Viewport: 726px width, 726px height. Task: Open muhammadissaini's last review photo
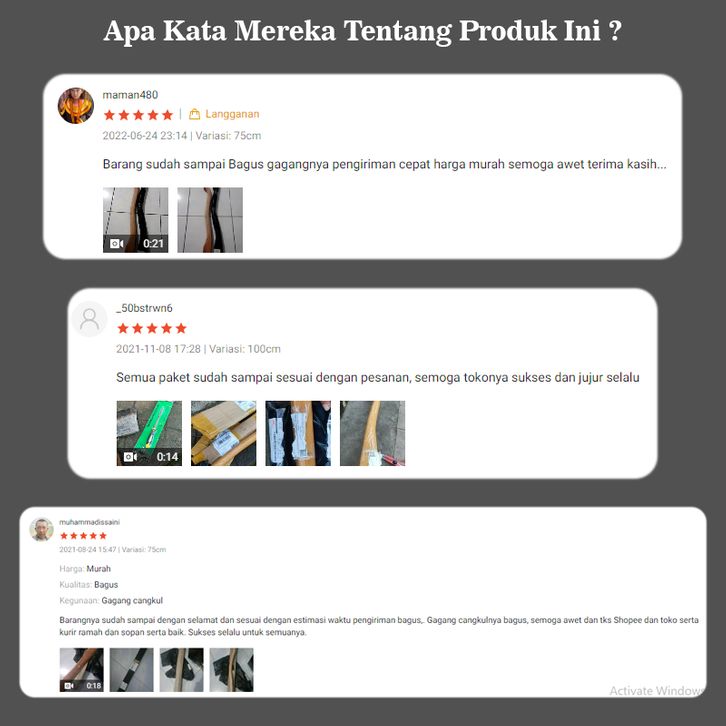coord(232,670)
